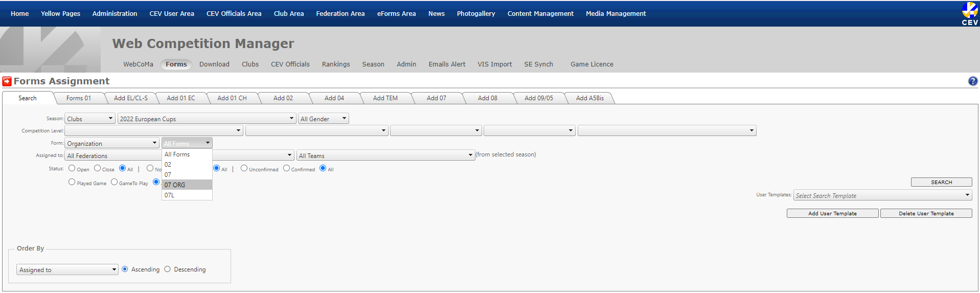Switch to the Add TEM tab
The width and height of the screenshot is (980, 293).
tap(385, 98)
